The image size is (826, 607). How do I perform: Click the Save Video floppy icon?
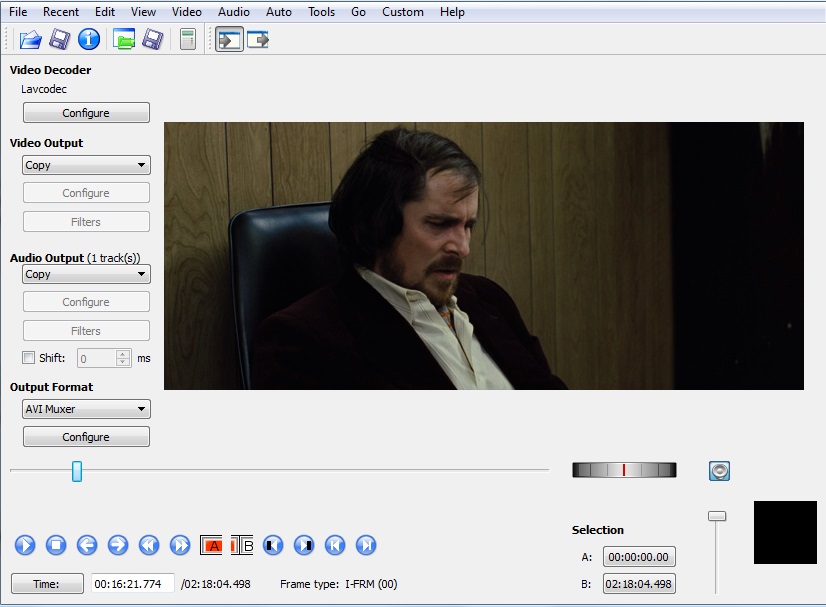pyautogui.click(x=60, y=40)
